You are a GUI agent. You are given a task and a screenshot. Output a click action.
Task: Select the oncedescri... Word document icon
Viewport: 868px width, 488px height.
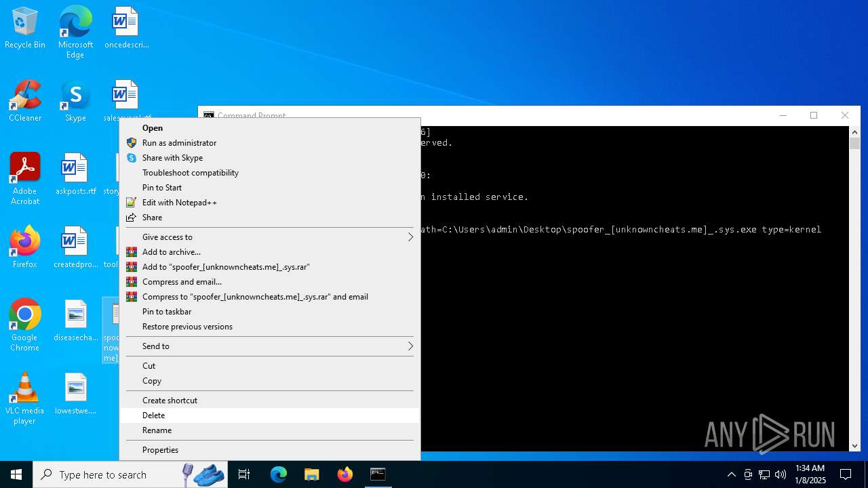point(126,28)
